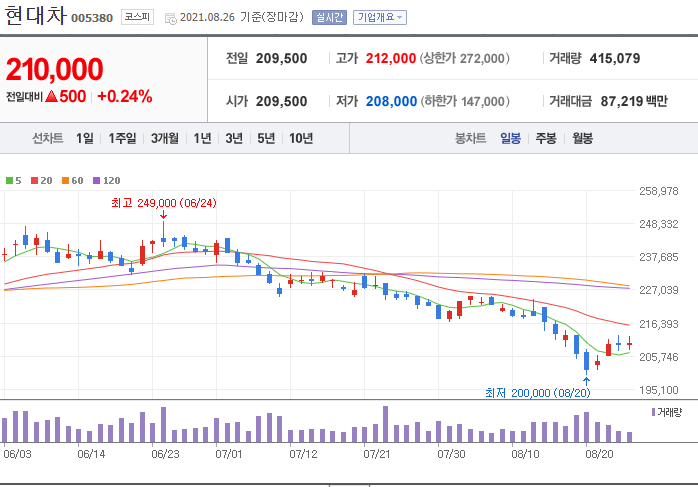Click the 최고 249,000 (06/24) annotation
The image size is (698, 487).
pos(164,203)
